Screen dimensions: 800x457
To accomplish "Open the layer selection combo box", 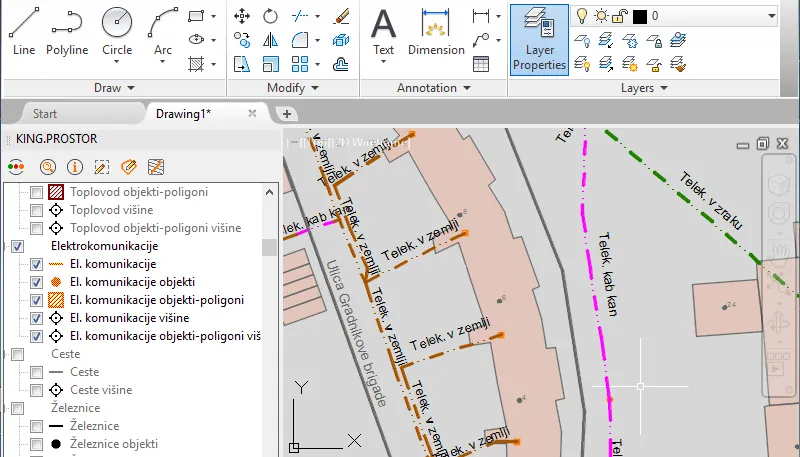I will pyautogui.click(x=674, y=16).
